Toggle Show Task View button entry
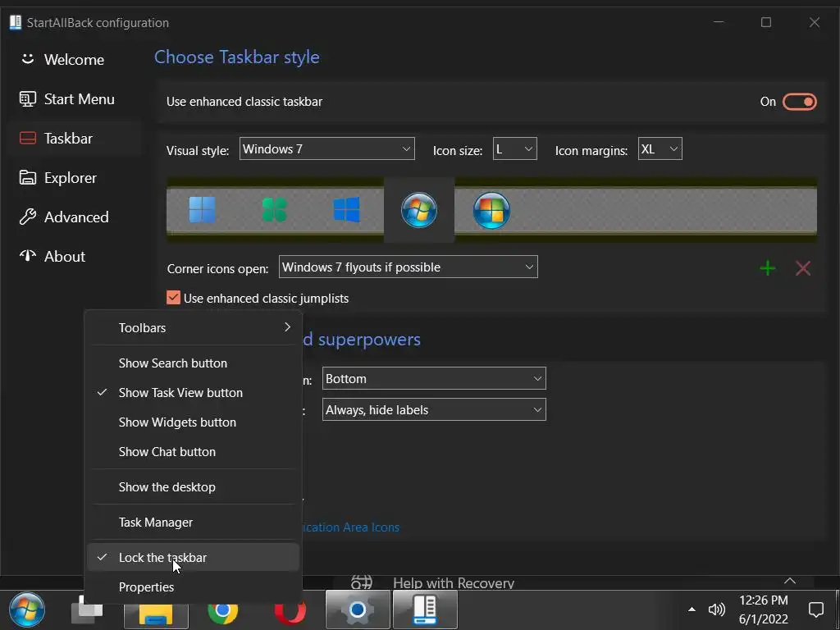 [x=194, y=393]
